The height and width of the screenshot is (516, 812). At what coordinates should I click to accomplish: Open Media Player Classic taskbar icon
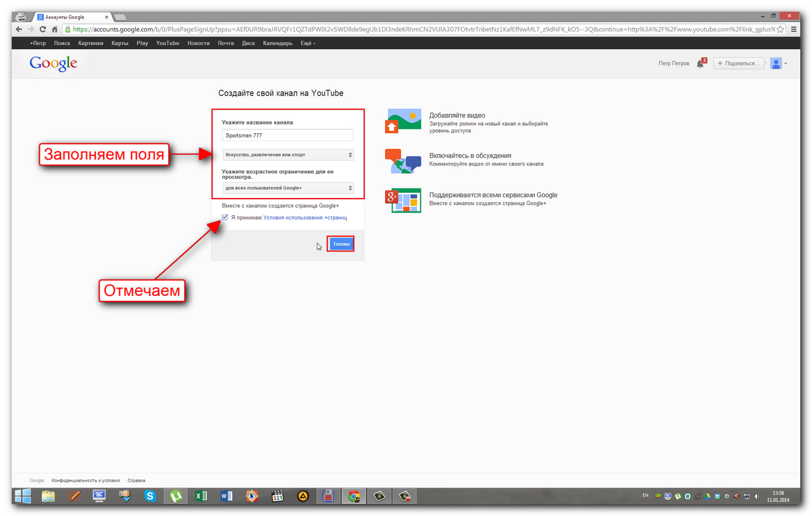[277, 496]
